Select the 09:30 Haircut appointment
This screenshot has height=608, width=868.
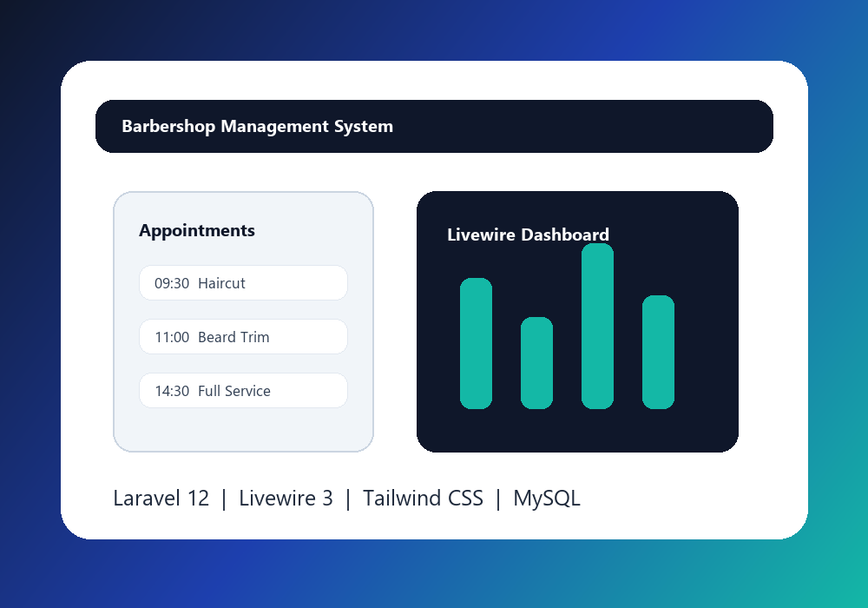(243, 283)
